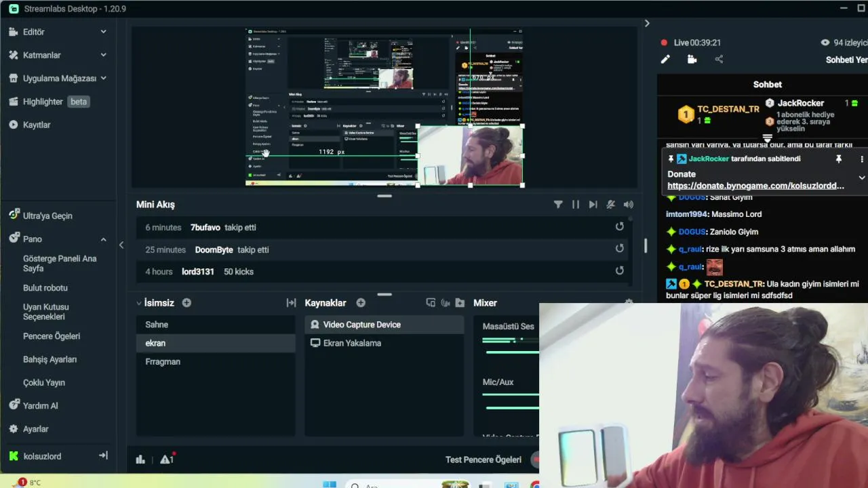Click Ultra'ya Geçiş upgrade link

pyautogui.click(x=47, y=216)
